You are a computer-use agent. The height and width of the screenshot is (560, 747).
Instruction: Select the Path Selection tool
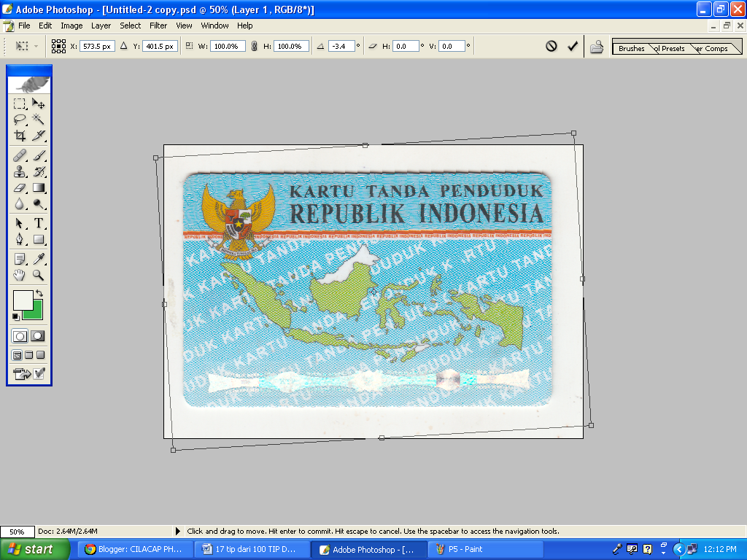20,223
